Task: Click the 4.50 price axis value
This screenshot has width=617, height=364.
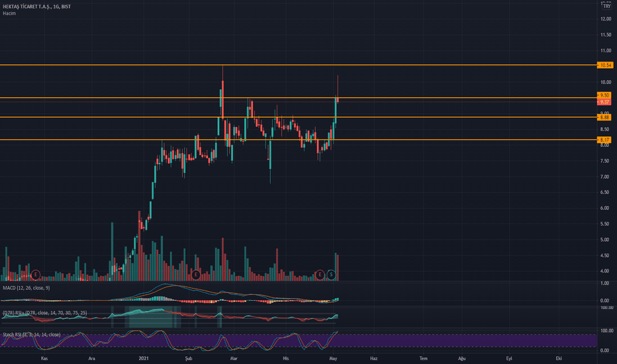Action: [x=604, y=255]
